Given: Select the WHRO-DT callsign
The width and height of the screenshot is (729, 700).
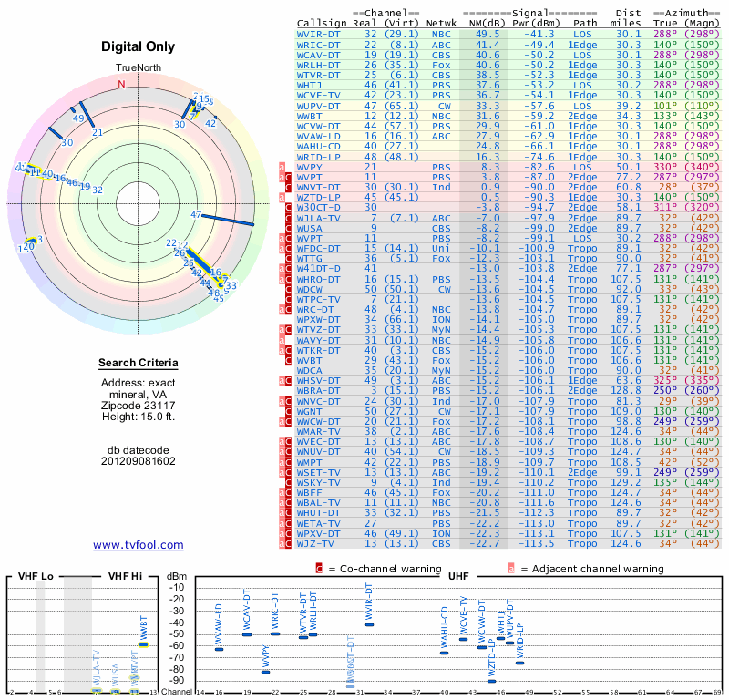Looking at the screenshot, I should [318, 280].
